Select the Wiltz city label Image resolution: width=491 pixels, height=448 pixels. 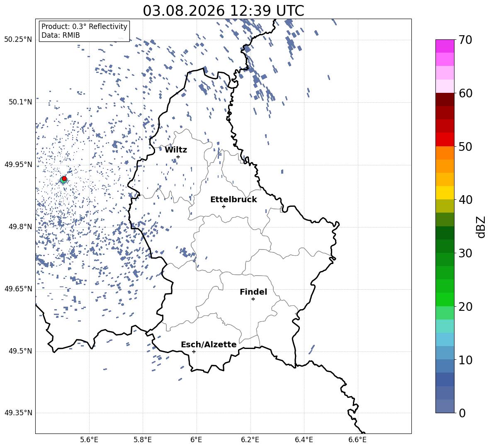coord(176,150)
